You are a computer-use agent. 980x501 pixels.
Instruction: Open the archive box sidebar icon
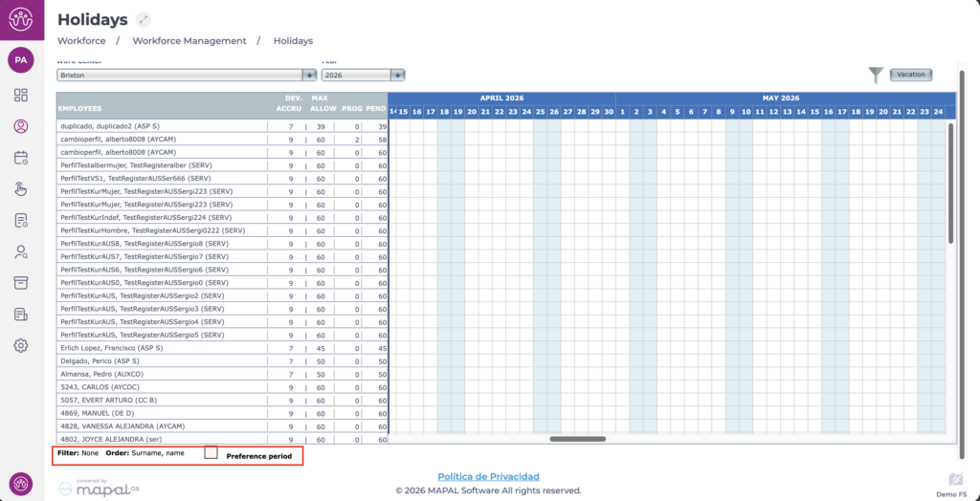click(x=21, y=283)
